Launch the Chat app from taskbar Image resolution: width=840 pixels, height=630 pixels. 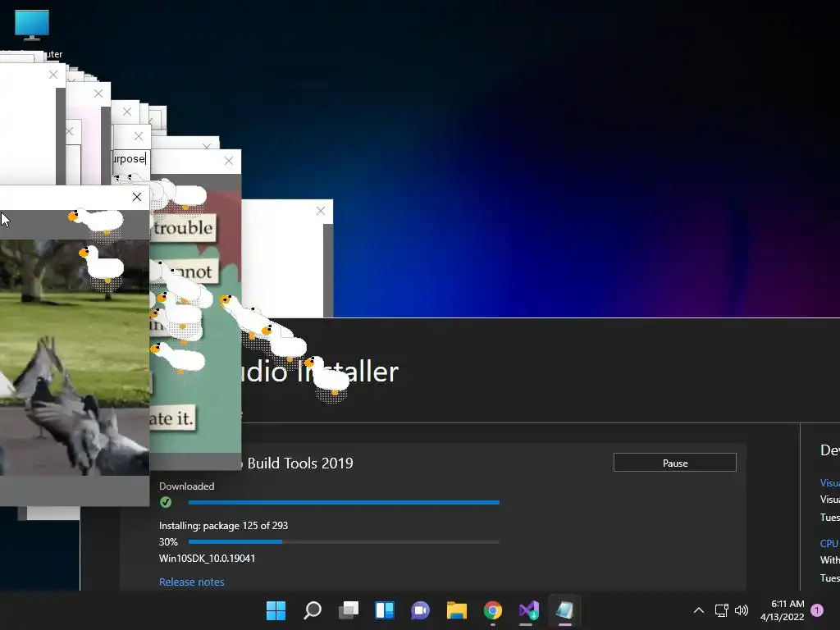pyautogui.click(x=421, y=610)
